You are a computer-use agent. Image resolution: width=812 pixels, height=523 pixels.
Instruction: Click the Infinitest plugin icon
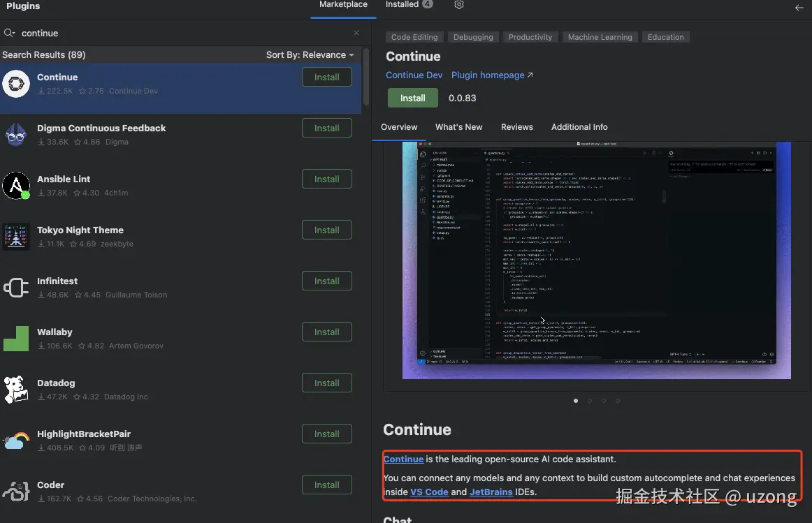coord(16,288)
